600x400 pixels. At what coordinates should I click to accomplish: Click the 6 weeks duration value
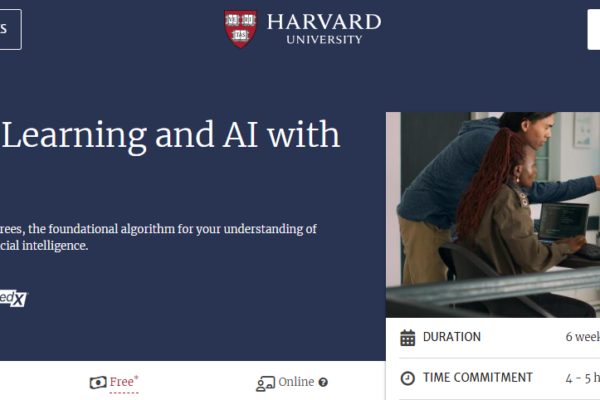pyautogui.click(x=582, y=338)
